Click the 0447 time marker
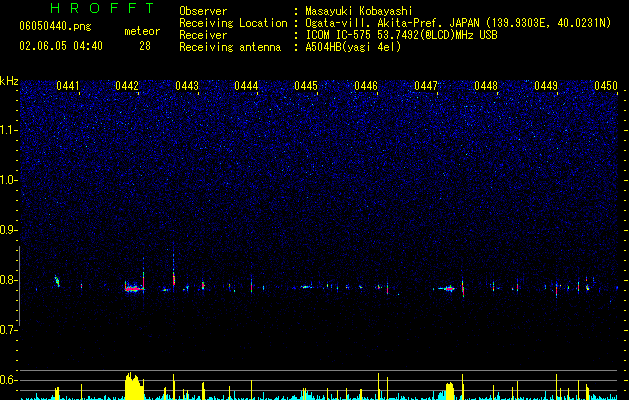Screen dimensions: 629x400 426,86
